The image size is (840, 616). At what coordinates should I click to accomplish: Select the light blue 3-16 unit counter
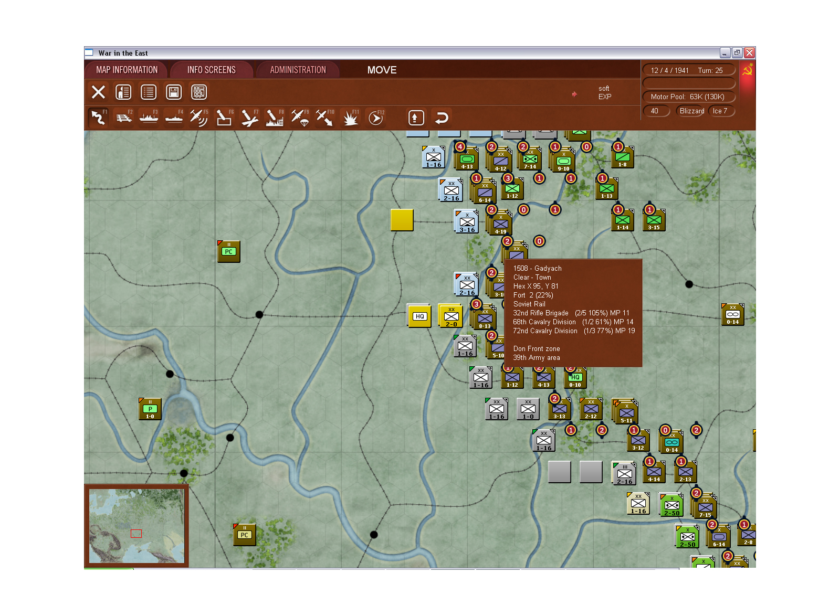point(467,221)
